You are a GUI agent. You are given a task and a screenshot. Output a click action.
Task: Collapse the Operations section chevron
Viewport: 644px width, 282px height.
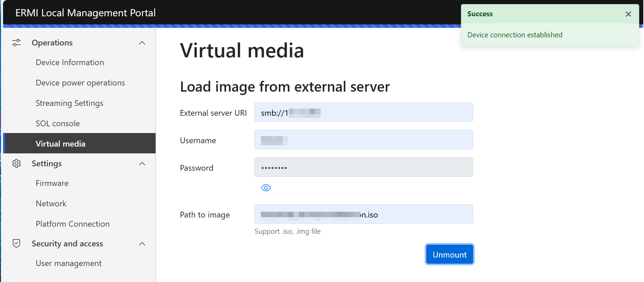(142, 43)
